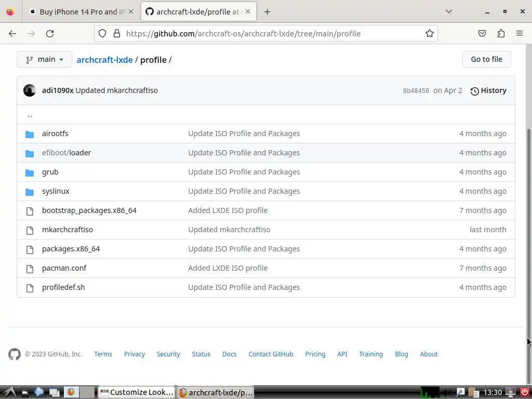Click the clipboard icon in the system tray
The width and height of the screenshot is (532, 399).
(x=474, y=393)
